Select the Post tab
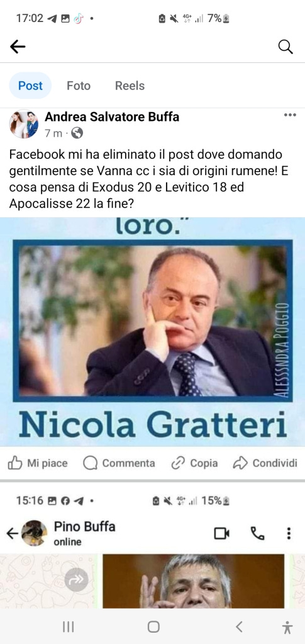The height and width of the screenshot is (644, 305). 30,86
